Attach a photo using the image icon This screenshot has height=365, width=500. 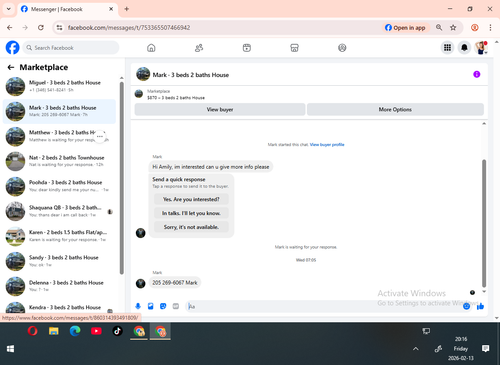[x=150, y=306]
